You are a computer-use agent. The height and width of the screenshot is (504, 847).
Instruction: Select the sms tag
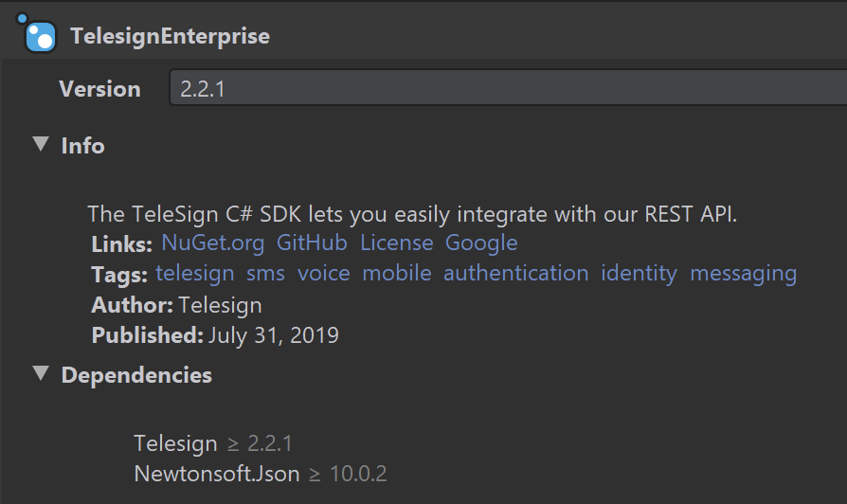[265, 274]
